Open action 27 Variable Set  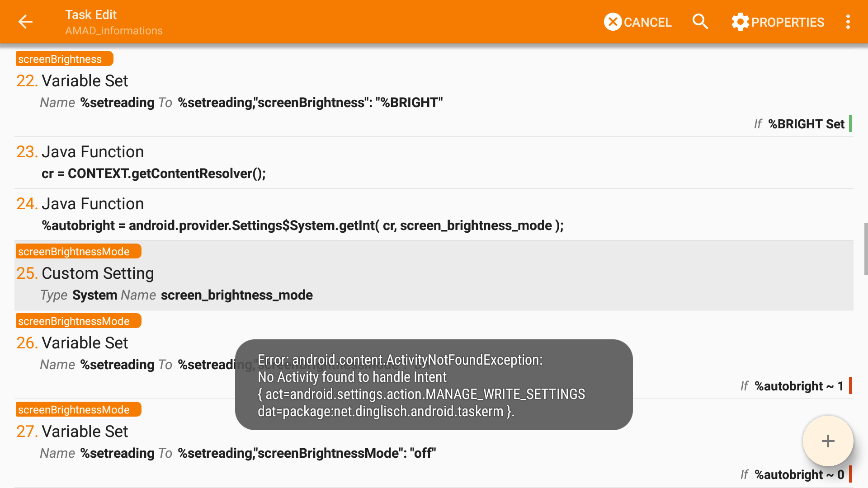(x=85, y=432)
